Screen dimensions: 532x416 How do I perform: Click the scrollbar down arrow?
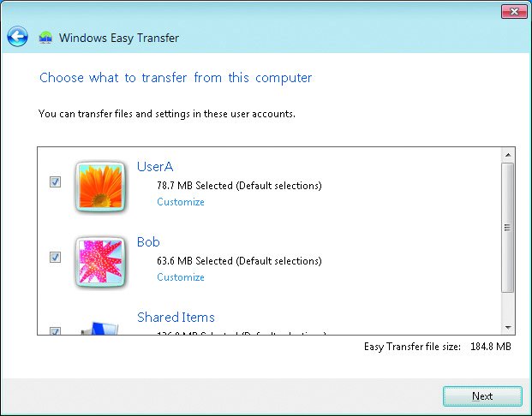pyautogui.click(x=508, y=328)
